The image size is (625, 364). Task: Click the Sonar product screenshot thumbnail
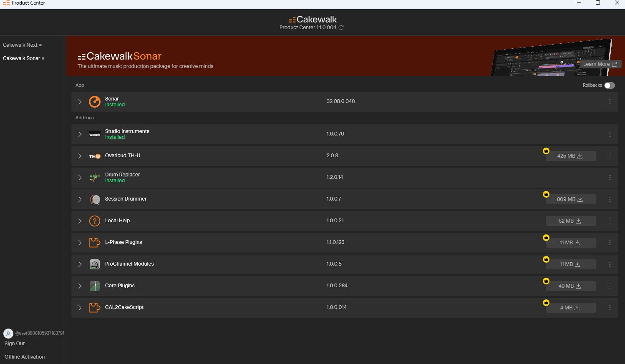click(x=551, y=57)
